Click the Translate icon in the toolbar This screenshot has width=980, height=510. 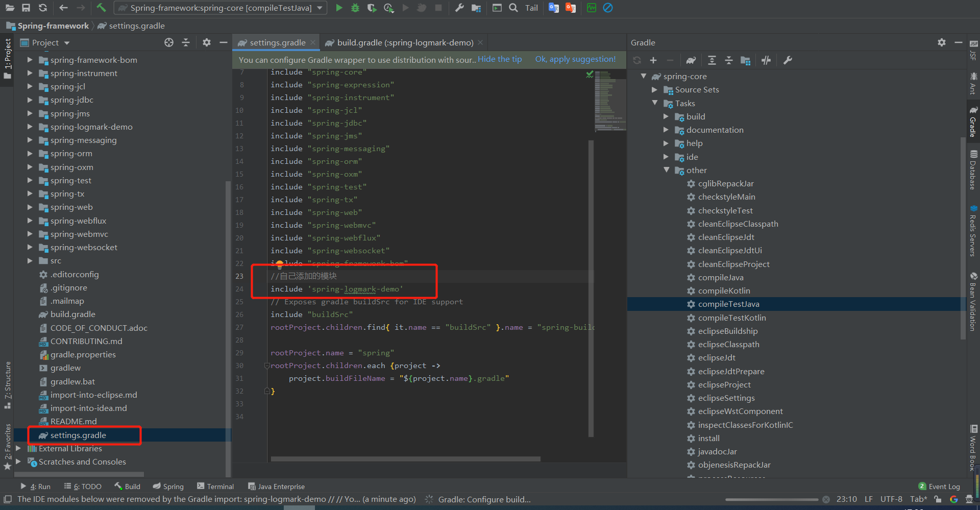tap(553, 8)
